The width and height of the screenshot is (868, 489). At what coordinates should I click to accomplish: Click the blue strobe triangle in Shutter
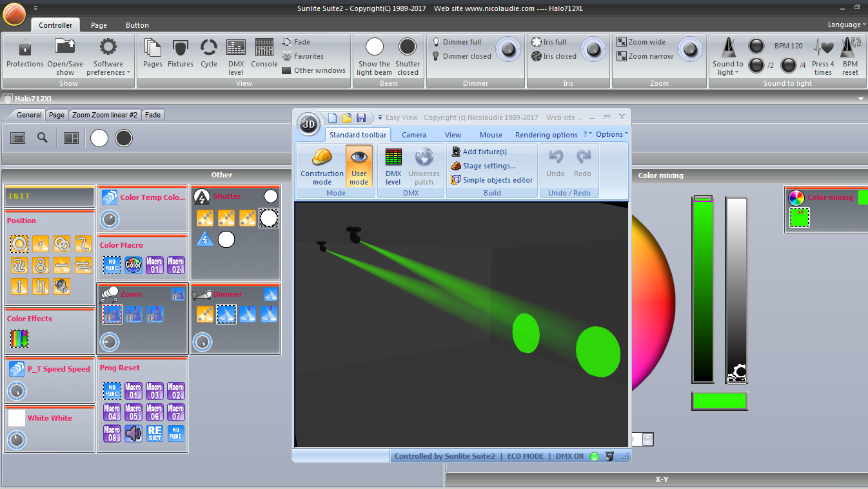point(205,239)
